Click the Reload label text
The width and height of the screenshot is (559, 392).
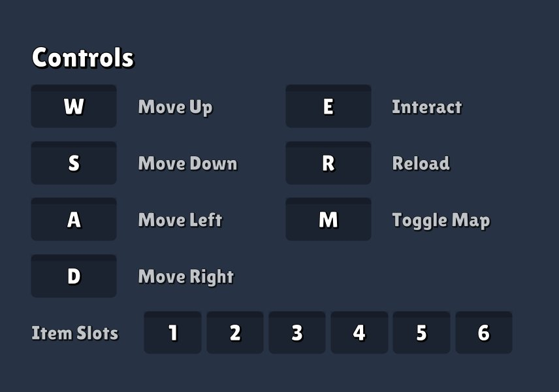click(421, 163)
